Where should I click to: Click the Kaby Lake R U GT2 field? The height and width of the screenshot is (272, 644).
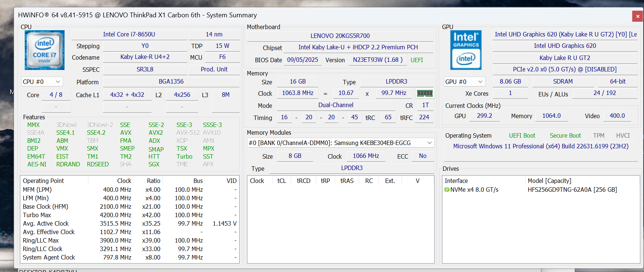point(565,58)
